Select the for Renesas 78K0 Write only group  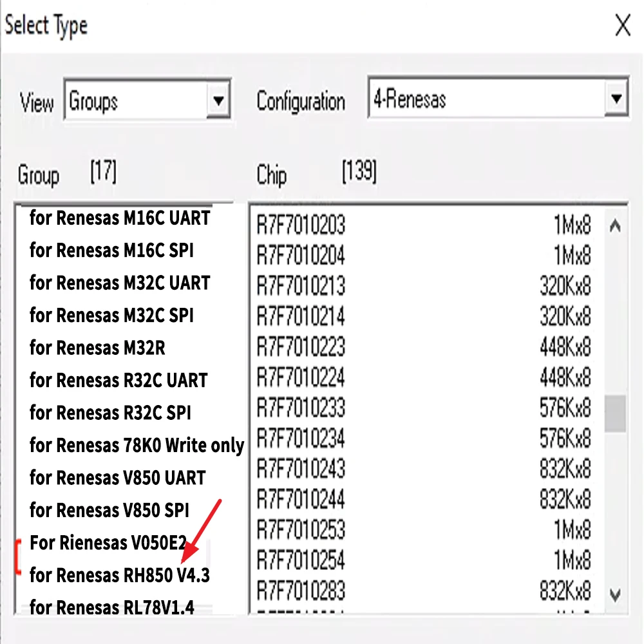[137, 444]
